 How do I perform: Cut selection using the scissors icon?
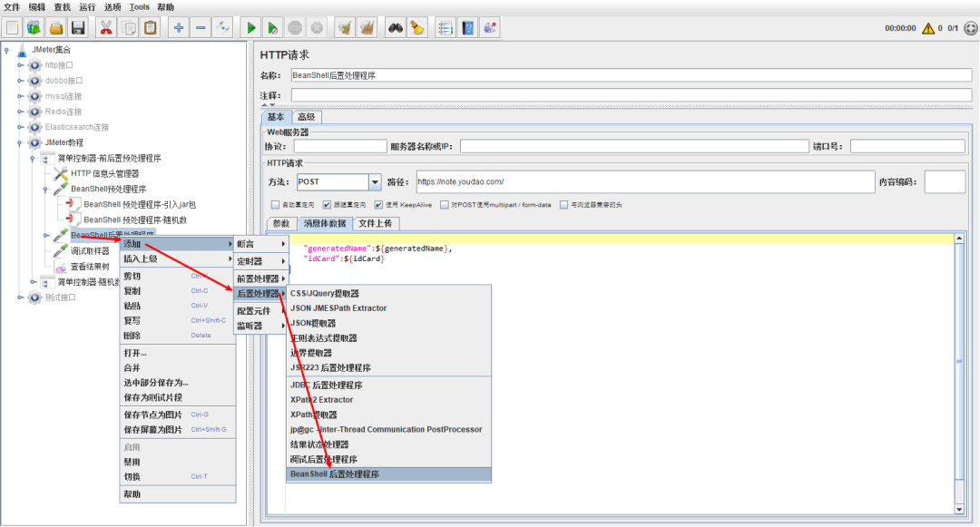[105, 27]
